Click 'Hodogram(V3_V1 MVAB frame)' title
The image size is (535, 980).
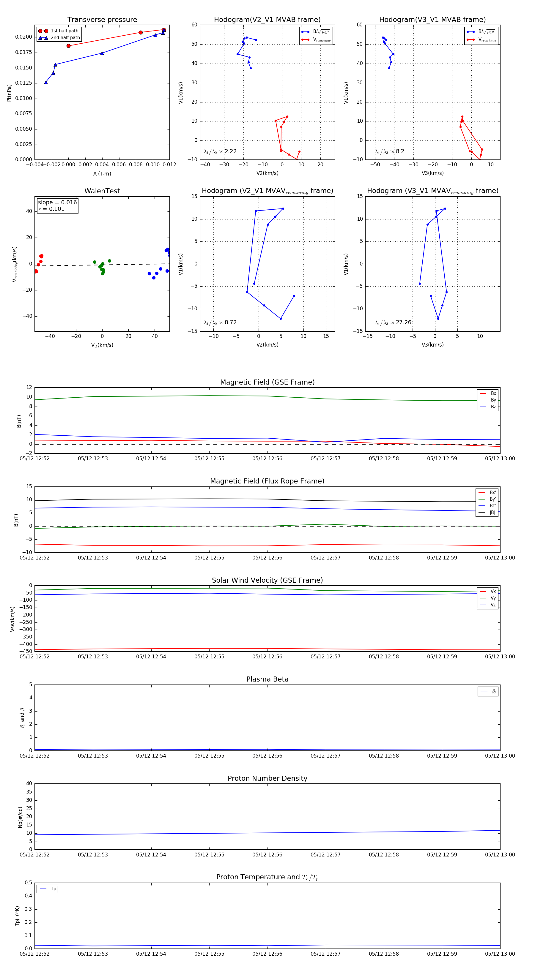point(432,20)
